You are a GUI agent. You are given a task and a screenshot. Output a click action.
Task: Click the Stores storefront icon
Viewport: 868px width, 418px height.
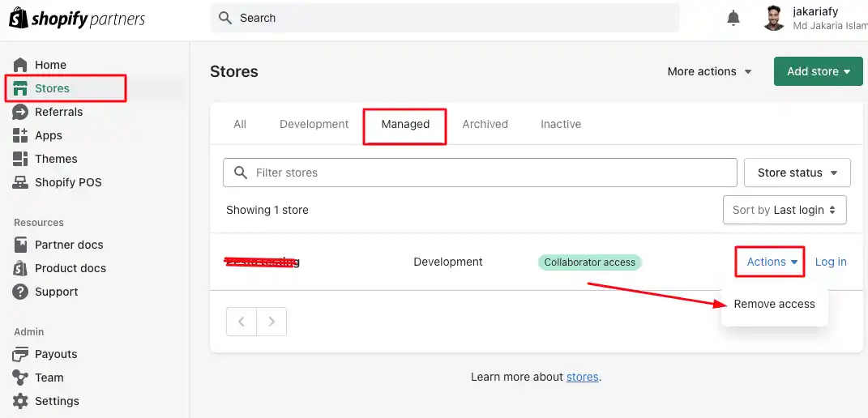(x=20, y=88)
